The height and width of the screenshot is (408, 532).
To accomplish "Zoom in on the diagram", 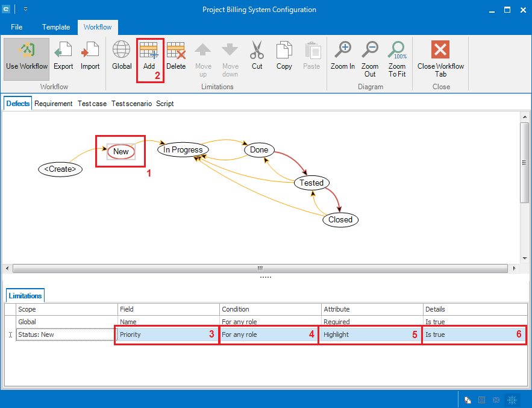I will pyautogui.click(x=343, y=56).
